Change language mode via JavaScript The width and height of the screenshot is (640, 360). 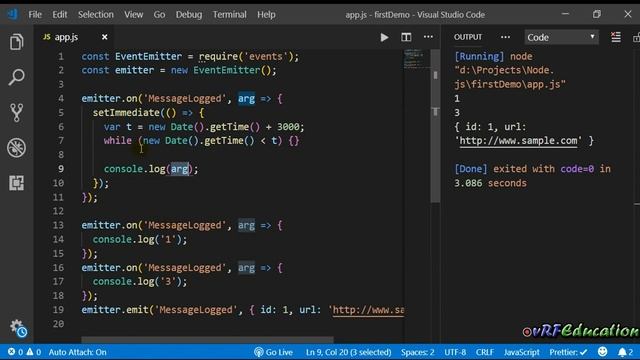point(521,352)
